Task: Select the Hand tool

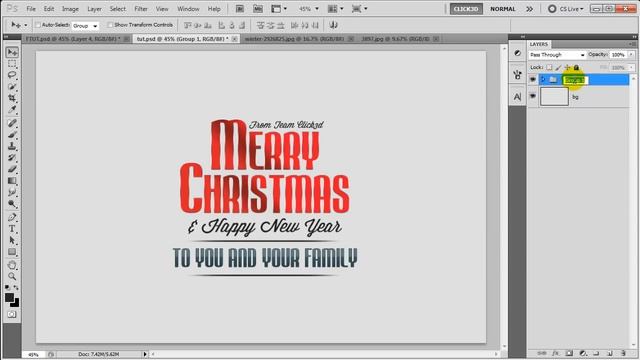Action: (12, 265)
